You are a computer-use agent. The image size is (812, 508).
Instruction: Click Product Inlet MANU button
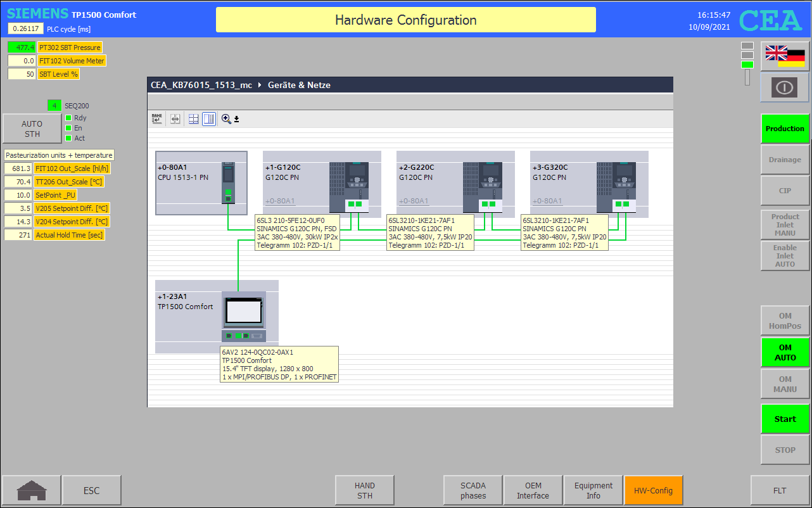tap(785, 225)
